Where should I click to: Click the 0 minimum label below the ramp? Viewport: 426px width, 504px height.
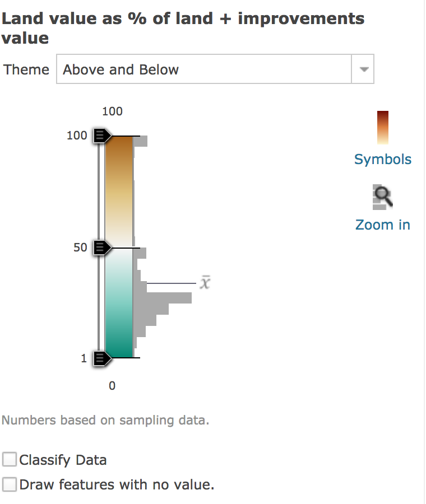coord(112,386)
